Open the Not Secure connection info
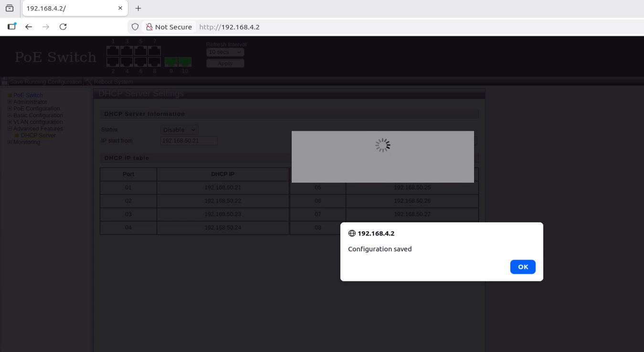Image resolution: width=644 pixels, height=352 pixels. point(169,27)
